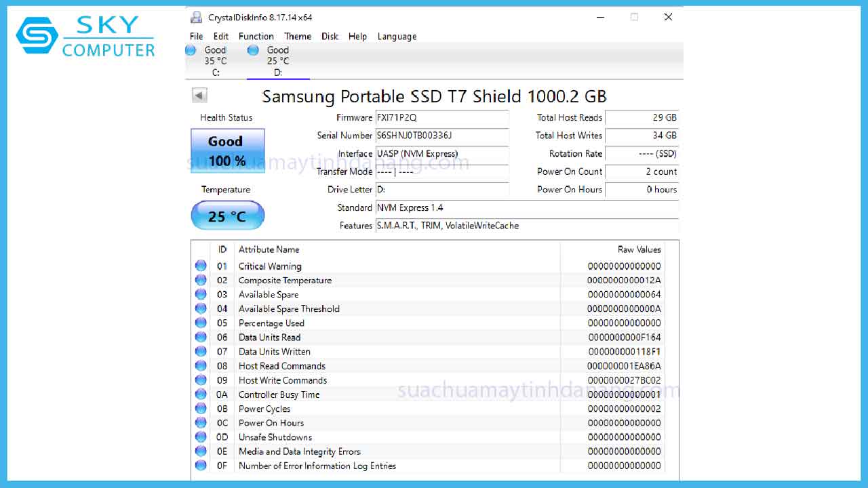Select the Critical Warning attribute name

tap(270, 266)
